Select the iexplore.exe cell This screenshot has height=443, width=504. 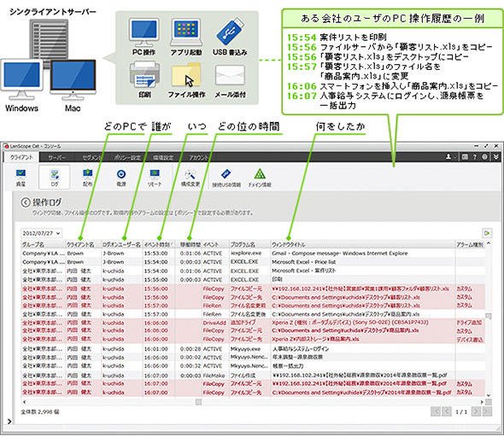point(246,254)
